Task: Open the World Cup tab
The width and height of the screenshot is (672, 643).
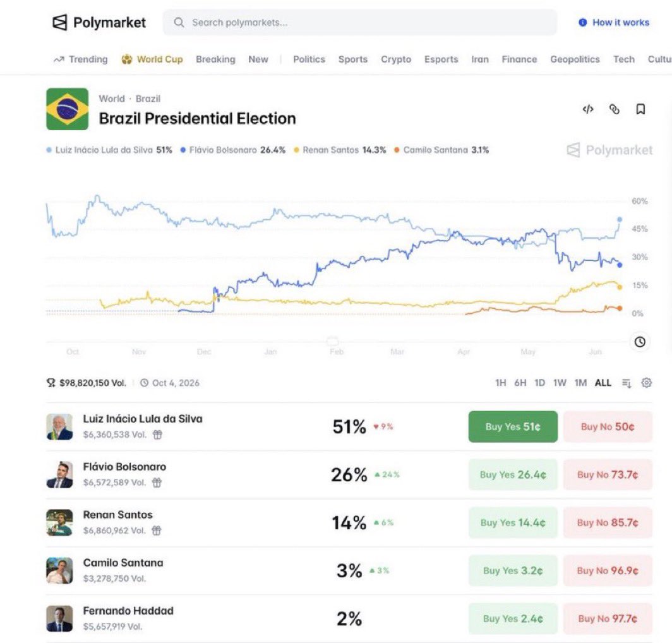Action: 152,59
